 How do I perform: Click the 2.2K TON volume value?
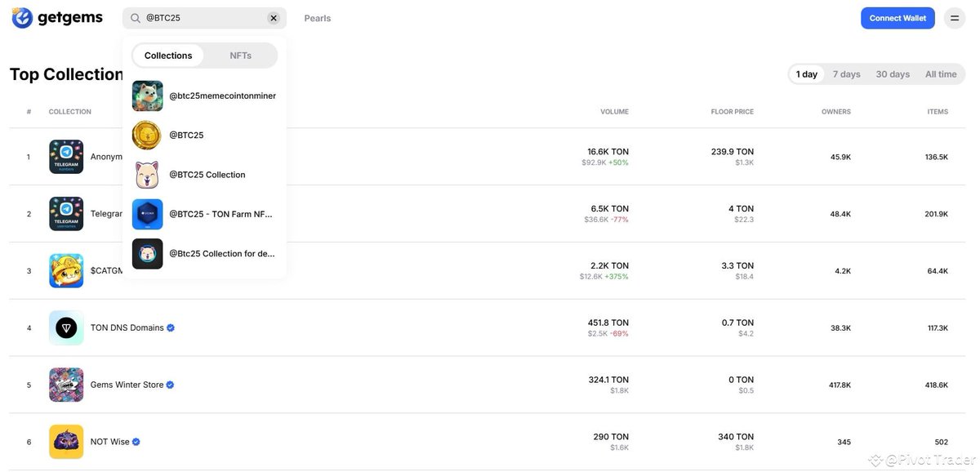610,266
